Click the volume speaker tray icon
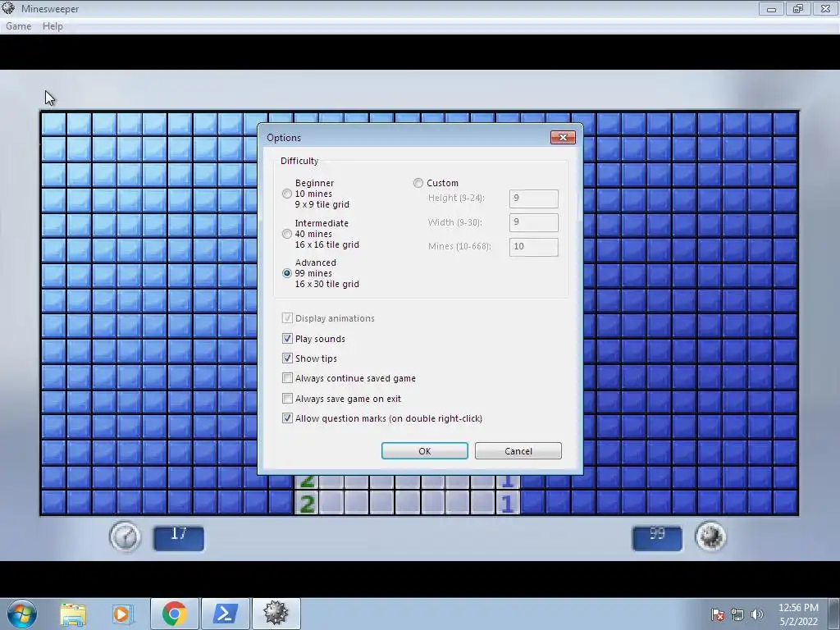This screenshot has height=630, width=840. (756, 614)
